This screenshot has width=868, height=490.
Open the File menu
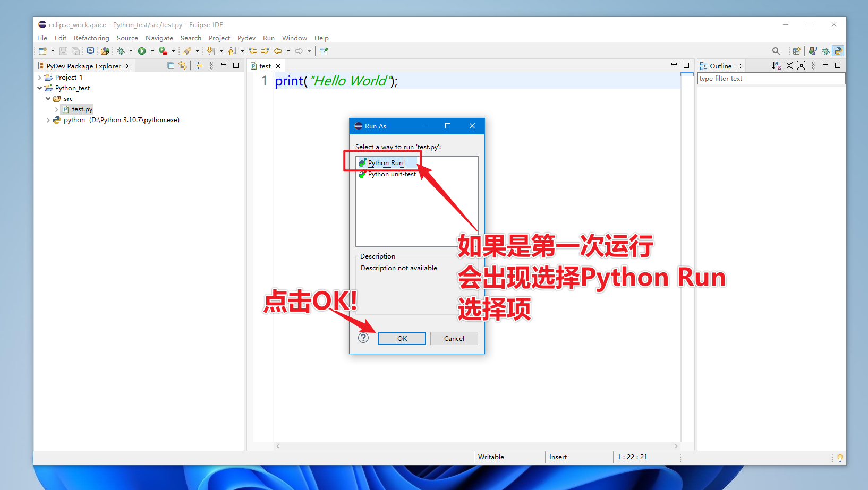[x=42, y=38]
